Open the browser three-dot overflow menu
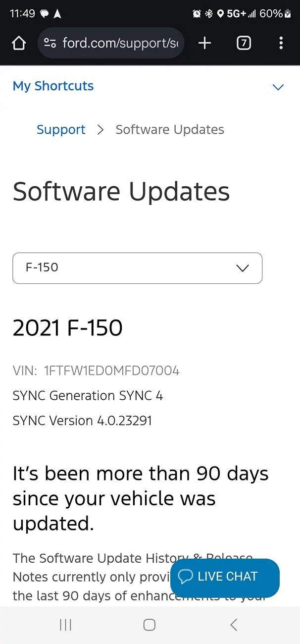 click(281, 43)
